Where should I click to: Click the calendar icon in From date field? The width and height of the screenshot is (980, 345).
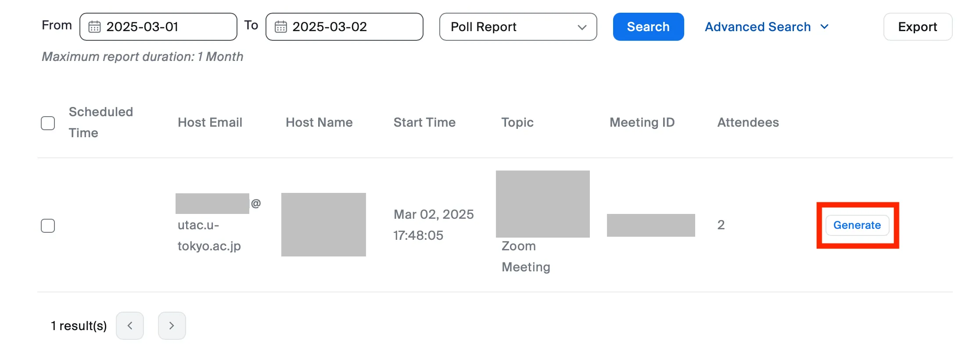coord(94,27)
